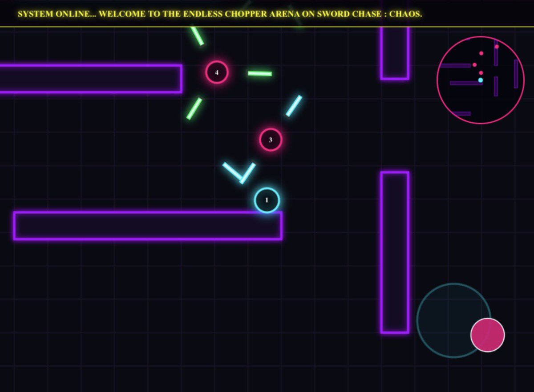
Task: Tap the pink joystick thumb knob
Action: click(x=487, y=335)
